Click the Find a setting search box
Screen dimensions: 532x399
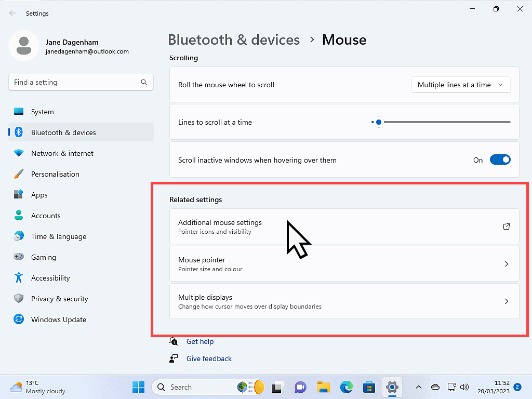coord(75,82)
